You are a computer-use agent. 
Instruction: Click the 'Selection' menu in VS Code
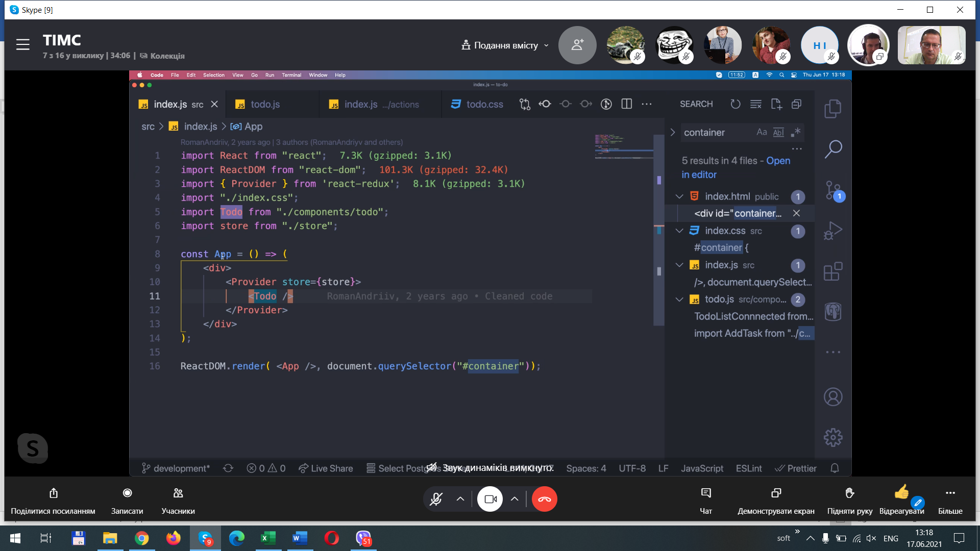pyautogui.click(x=213, y=75)
